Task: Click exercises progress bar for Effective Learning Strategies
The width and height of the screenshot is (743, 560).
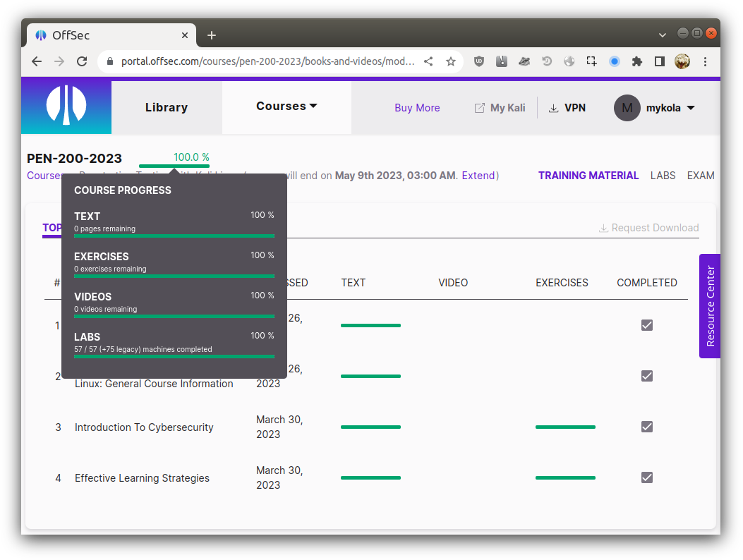Action: 565,477
